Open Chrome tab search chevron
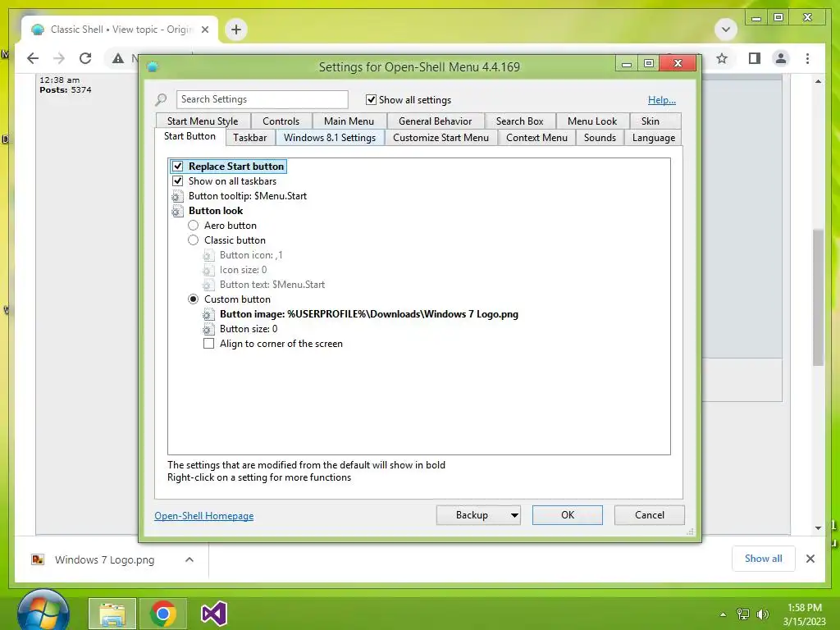840x630 pixels. pyautogui.click(x=726, y=30)
